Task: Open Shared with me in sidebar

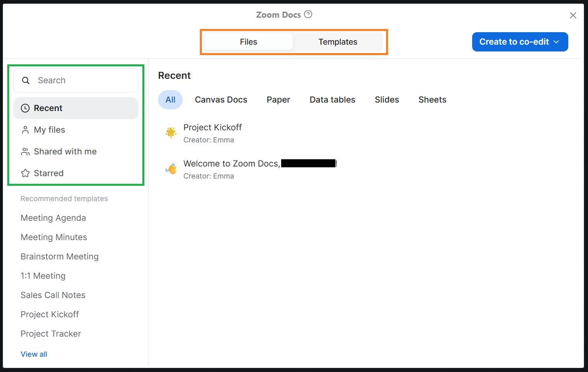Action: coord(76,152)
